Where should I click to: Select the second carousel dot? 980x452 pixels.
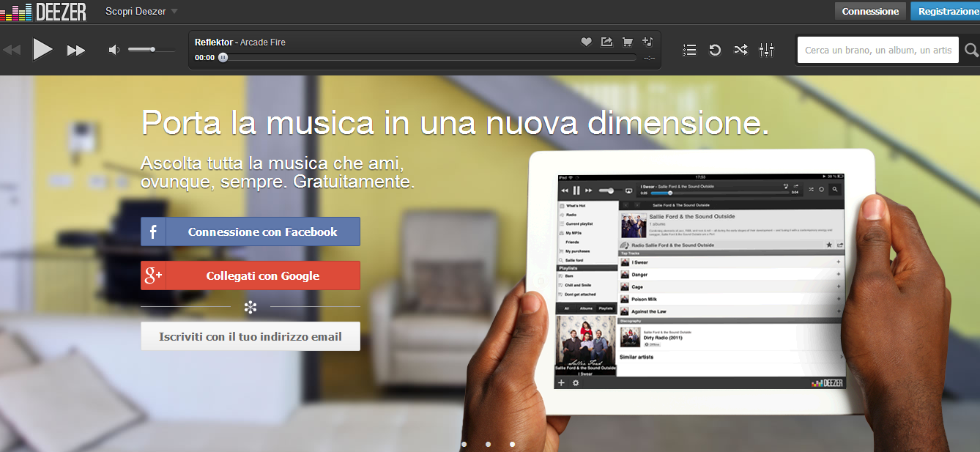(488, 444)
